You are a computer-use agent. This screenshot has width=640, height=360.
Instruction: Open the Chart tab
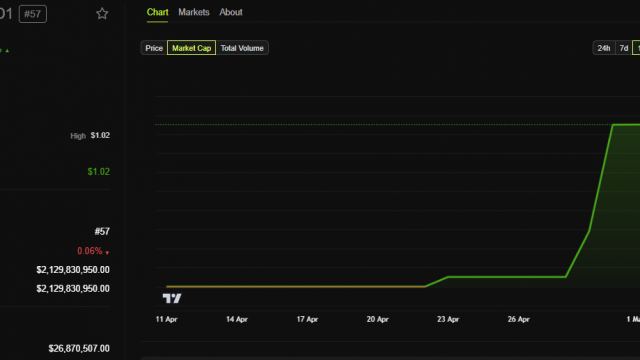[158, 12]
